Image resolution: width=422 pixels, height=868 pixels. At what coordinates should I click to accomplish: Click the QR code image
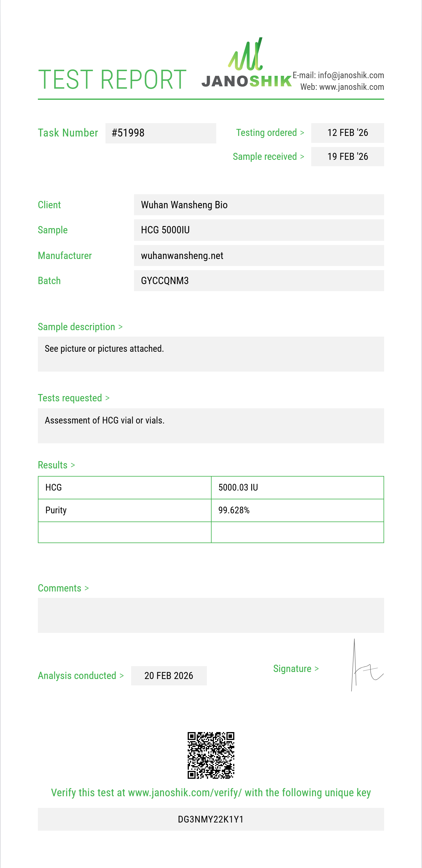point(211,755)
